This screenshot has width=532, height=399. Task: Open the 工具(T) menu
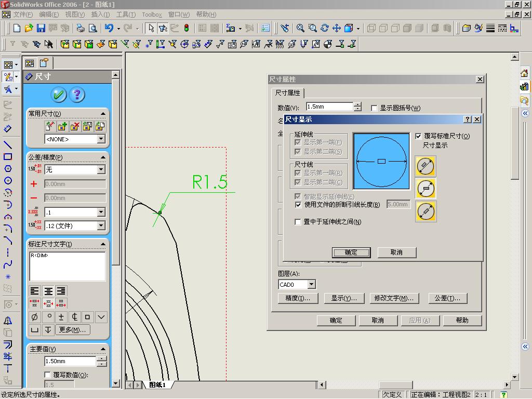click(x=126, y=15)
